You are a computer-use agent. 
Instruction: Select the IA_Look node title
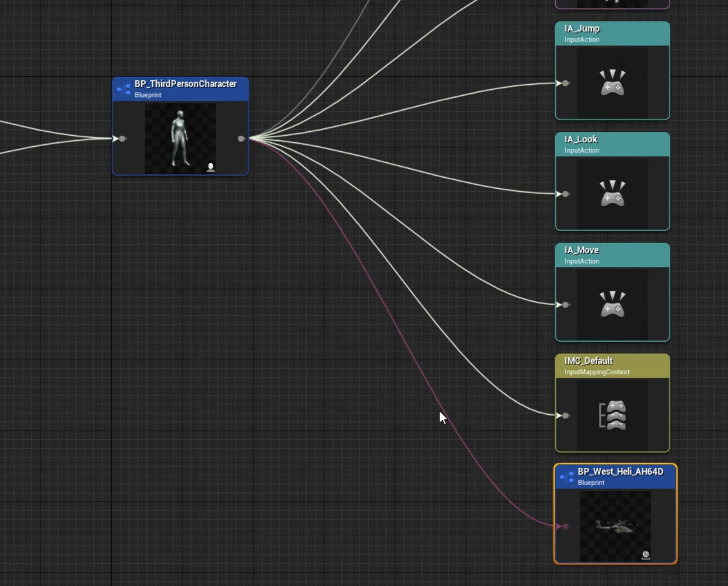click(x=581, y=139)
